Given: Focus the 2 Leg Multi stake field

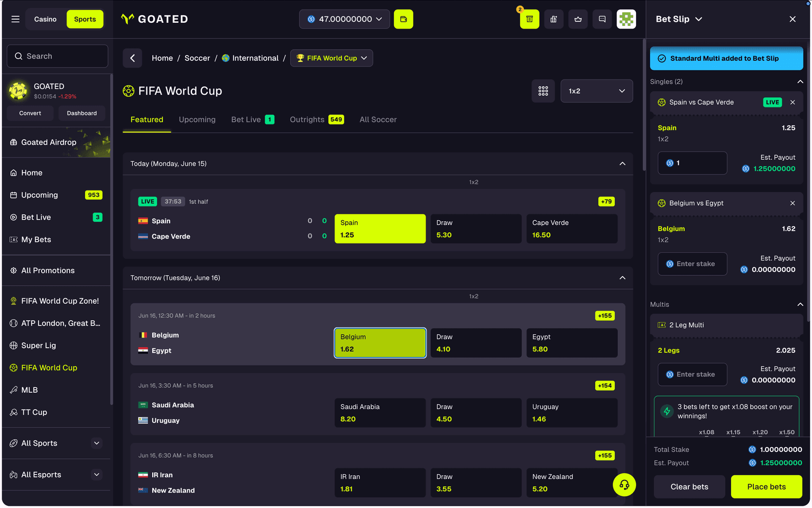Looking at the screenshot, I should point(693,374).
